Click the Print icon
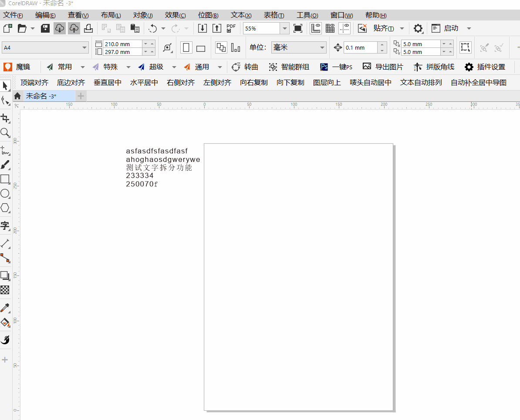 click(88, 28)
